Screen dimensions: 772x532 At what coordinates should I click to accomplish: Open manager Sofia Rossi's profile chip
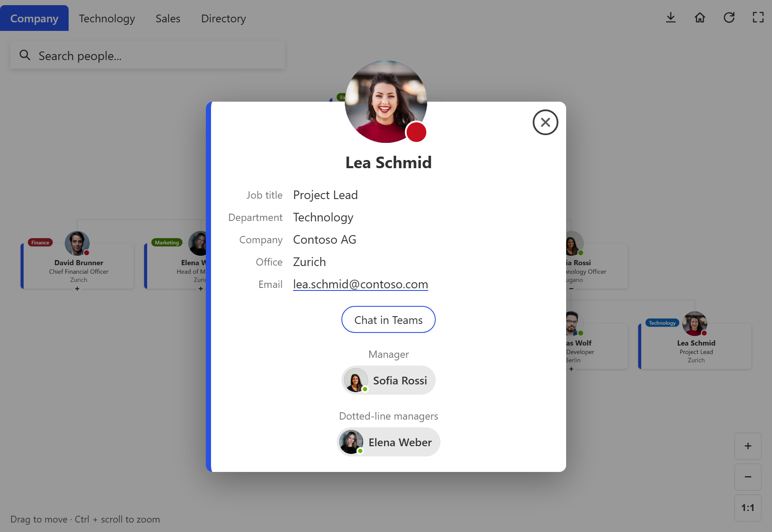coord(389,380)
